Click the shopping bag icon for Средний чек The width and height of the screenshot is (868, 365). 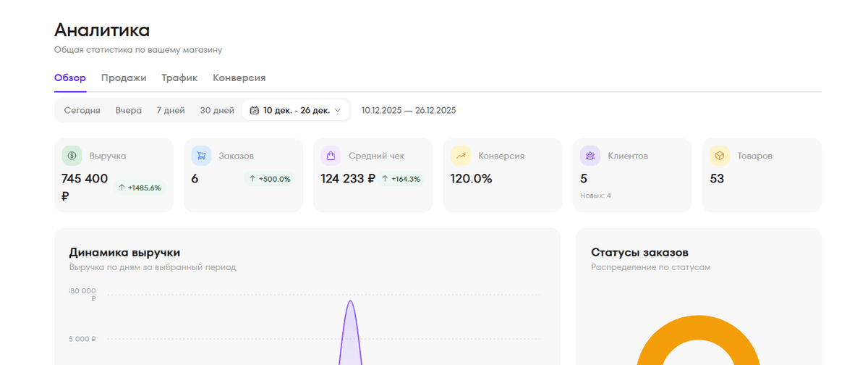[331, 156]
